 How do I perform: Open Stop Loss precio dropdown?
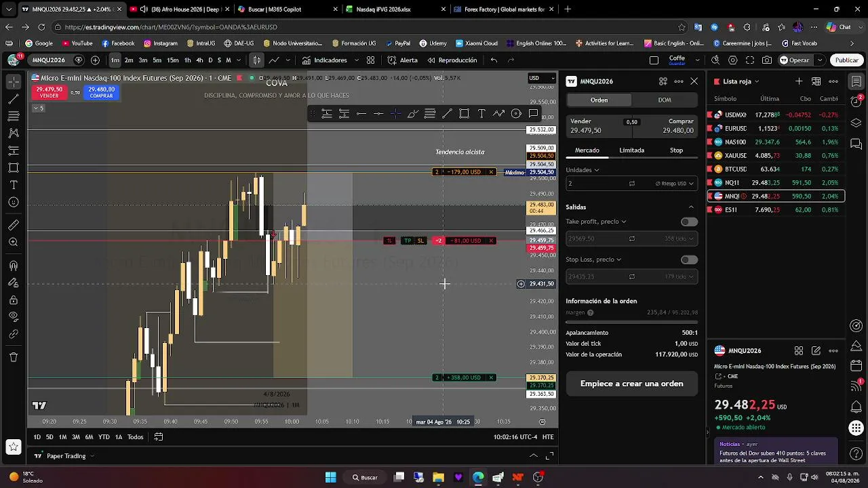tap(593, 260)
